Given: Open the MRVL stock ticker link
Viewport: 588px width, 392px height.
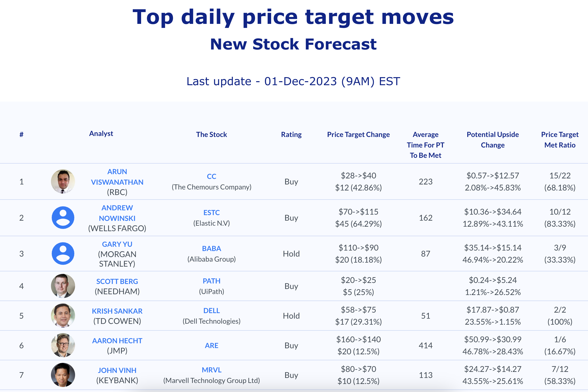Looking at the screenshot, I should (x=212, y=370).
